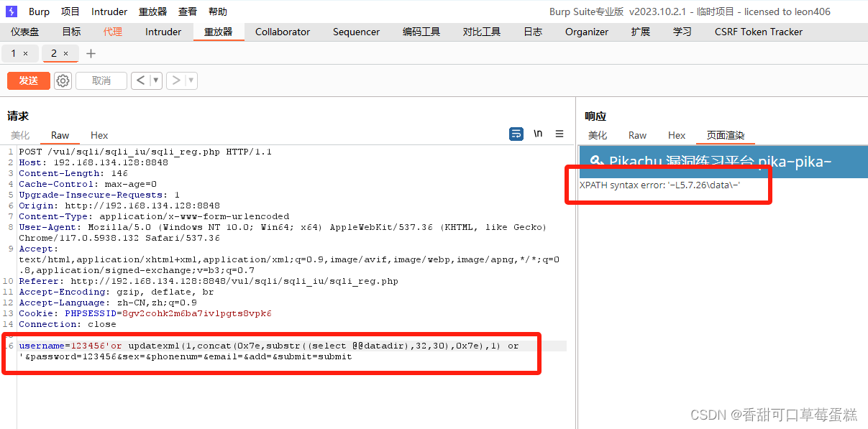Viewport: 868px width, 429px height.
Task: Click the Upgrade-Insecure-Requests header line
Action: pyautogui.click(x=99, y=195)
